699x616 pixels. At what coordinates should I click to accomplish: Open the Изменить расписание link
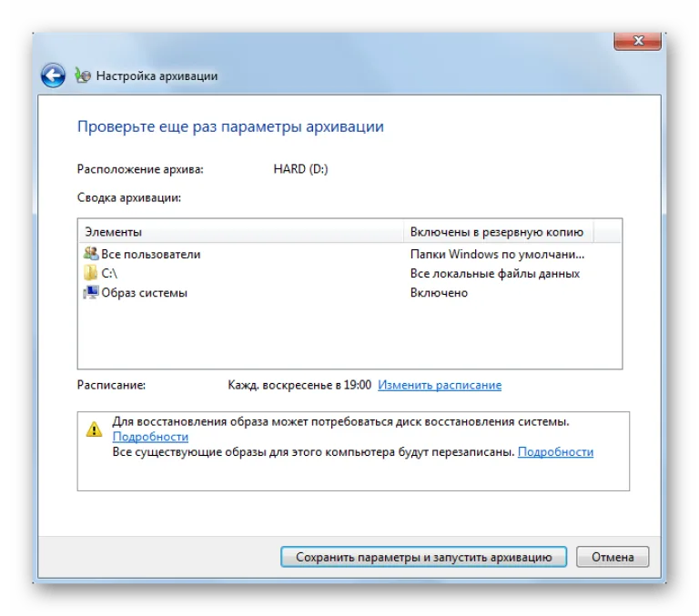(x=440, y=385)
